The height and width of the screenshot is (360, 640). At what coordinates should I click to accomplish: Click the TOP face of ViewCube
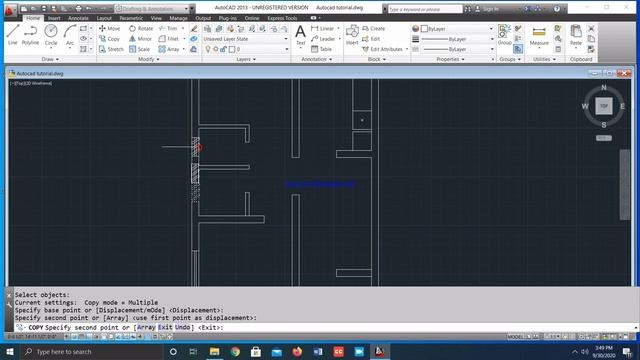tap(604, 106)
